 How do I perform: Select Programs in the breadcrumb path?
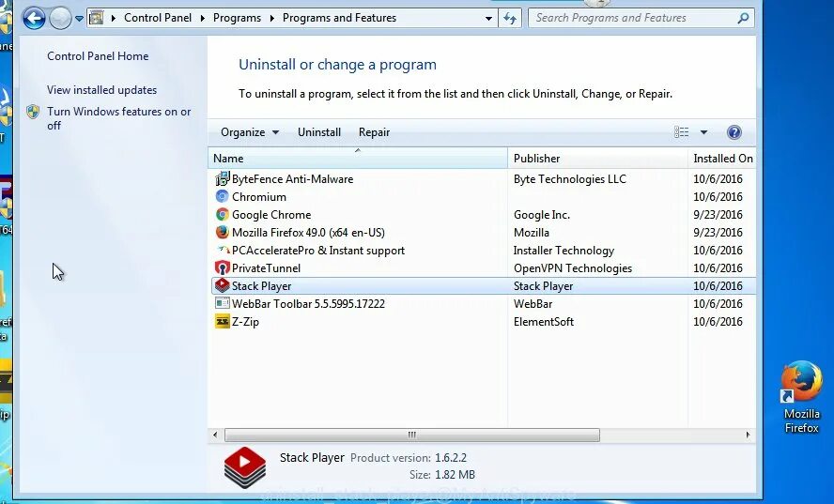tap(237, 18)
